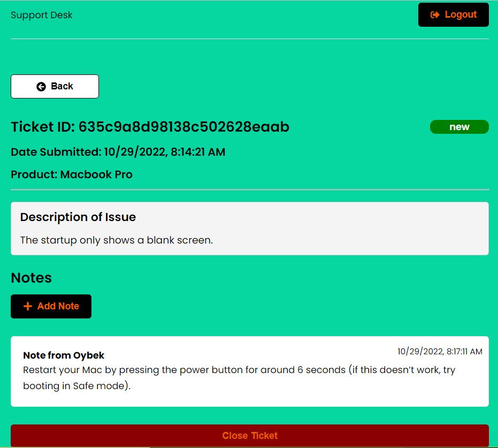Open the Add Note form
This screenshot has height=448, width=498.
tap(51, 306)
